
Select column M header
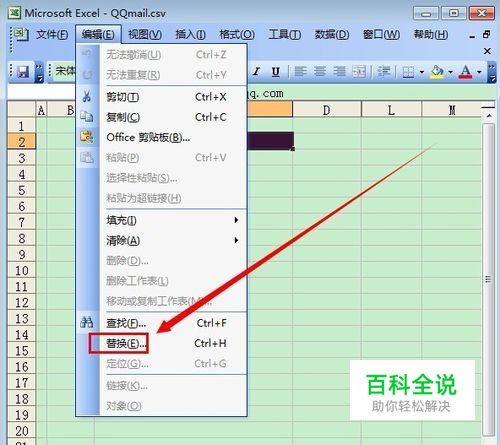click(451, 110)
